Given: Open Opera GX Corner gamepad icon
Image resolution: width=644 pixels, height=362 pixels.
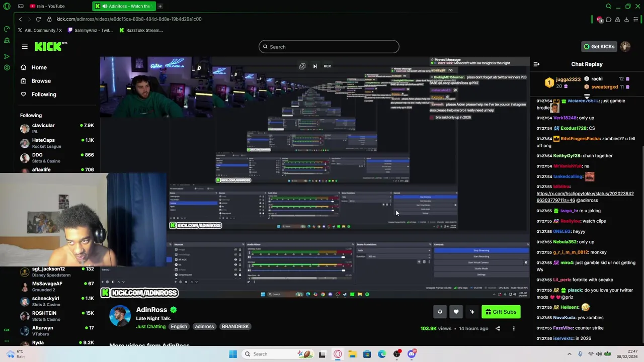Looking at the screenshot, I should click(21, 6).
